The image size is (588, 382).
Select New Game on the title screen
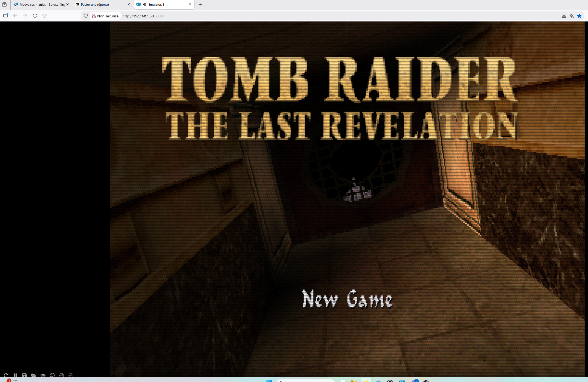[x=347, y=299]
